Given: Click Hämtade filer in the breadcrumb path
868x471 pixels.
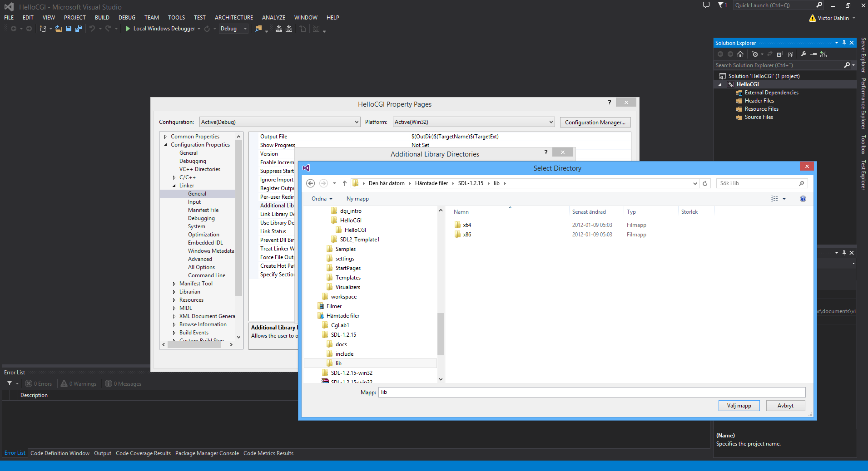Looking at the screenshot, I should pyautogui.click(x=432, y=183).
